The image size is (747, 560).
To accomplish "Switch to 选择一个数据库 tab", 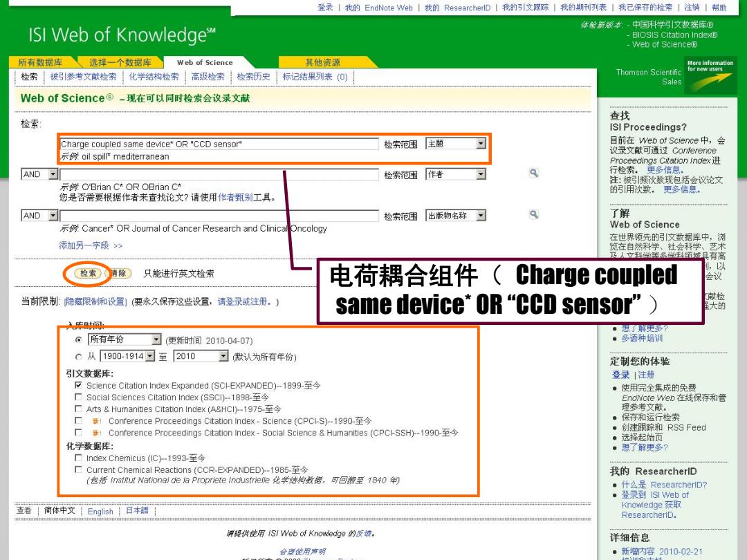I will [x=120, y=62].
